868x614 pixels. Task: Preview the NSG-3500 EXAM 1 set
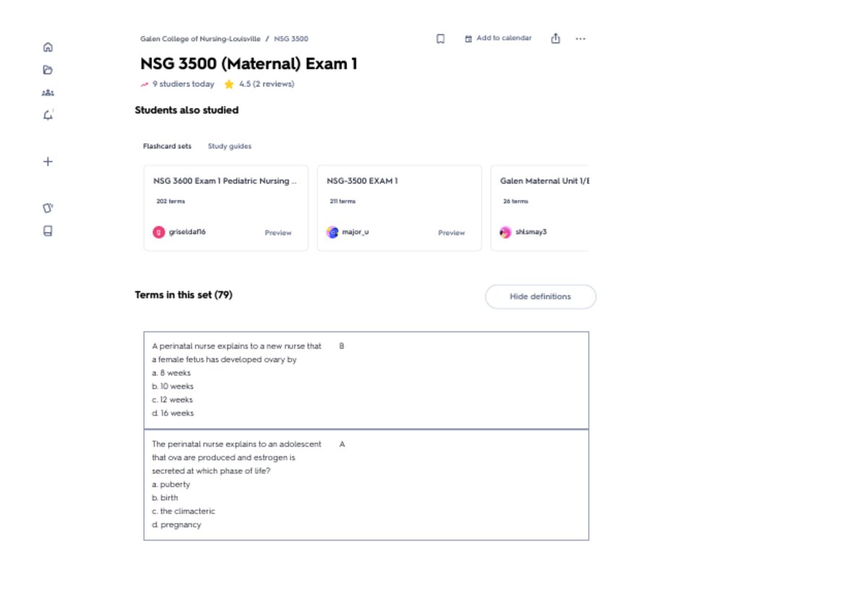pos(451,233)
